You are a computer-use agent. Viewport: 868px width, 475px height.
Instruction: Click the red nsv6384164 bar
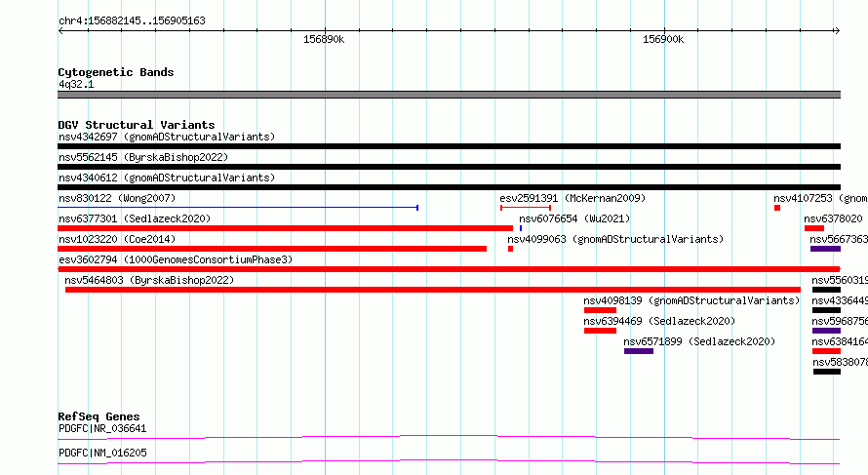point(826,351)
